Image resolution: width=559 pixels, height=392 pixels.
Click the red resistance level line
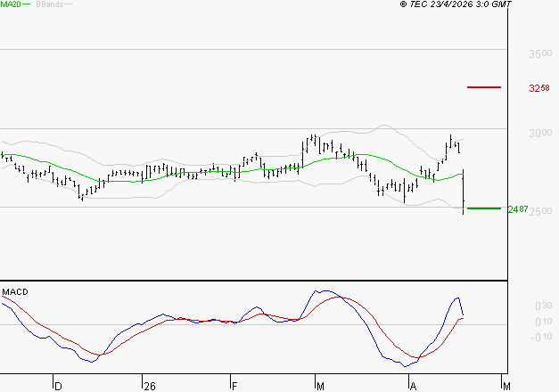point(484,87)
